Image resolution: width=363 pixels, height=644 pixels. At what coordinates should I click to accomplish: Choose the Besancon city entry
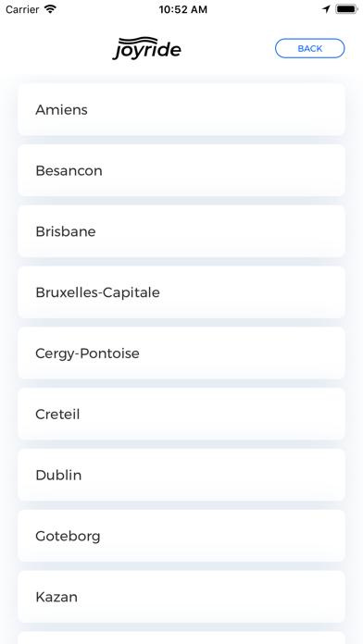(x=181, y=170)
